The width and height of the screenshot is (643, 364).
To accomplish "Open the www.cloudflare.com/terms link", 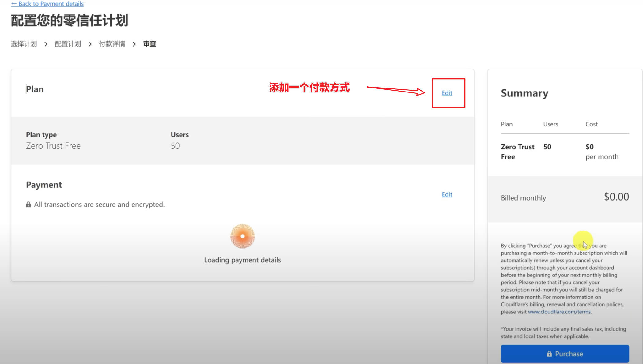I will pyautogui.click(x=559, y=312).
